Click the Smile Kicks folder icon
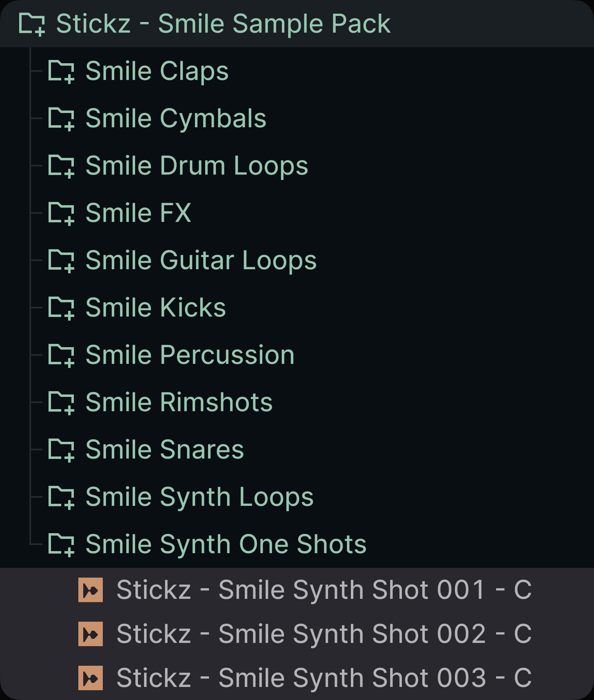 (x=61, y=308)
